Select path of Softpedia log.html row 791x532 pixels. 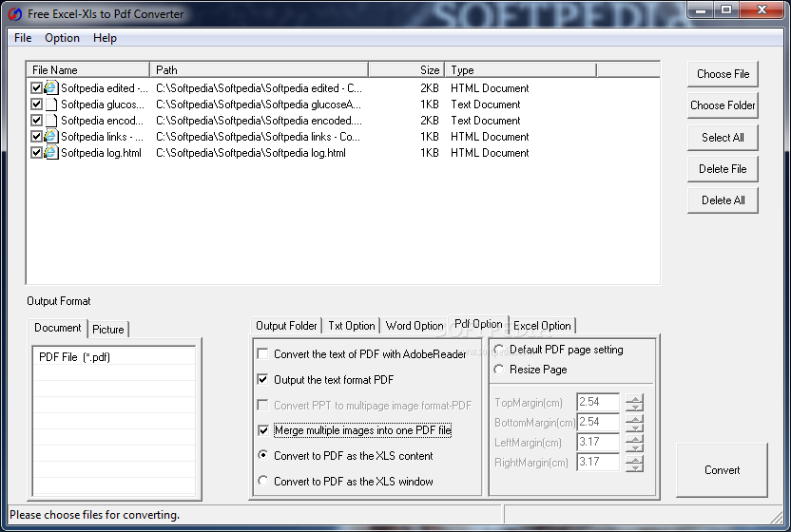(251, 153)
